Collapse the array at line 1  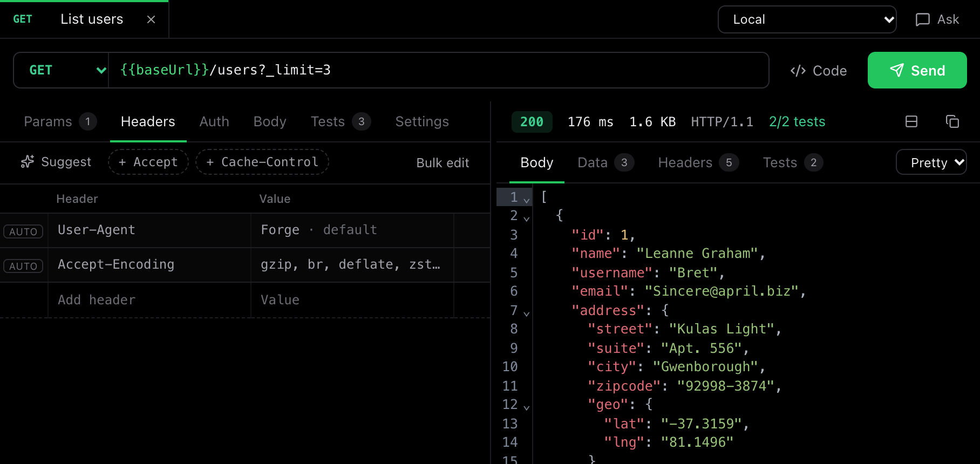click(x=527, y=200)
